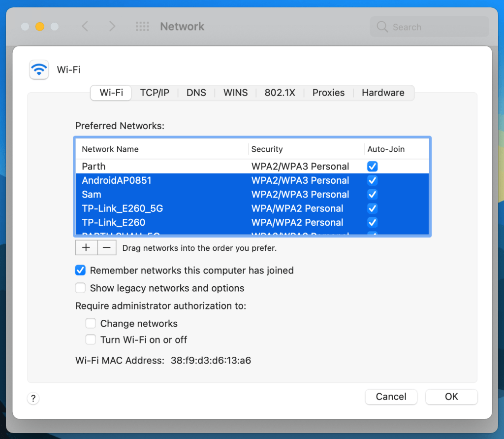Image resolution: width=504 pixels, height=439 pixels.
Task: Disable Auto-Join for Parth network
Action: [373, 167]
